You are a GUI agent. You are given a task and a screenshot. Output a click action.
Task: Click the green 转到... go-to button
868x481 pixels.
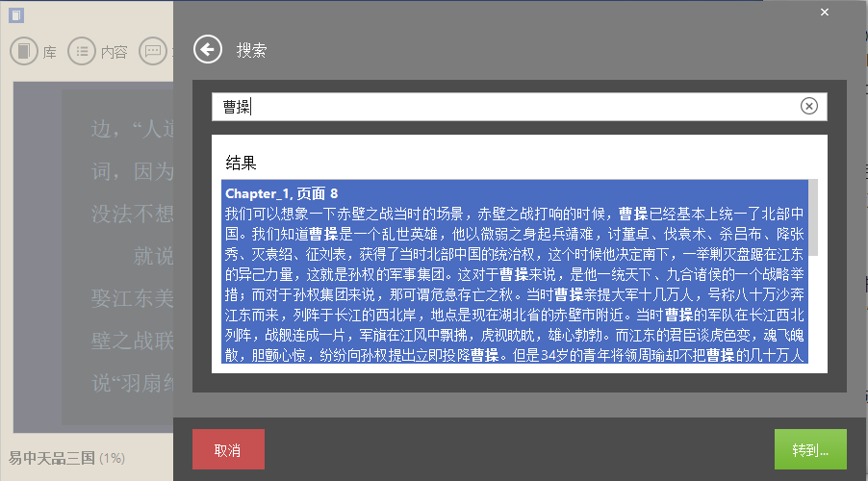pyautogui.click(x=810, y=449)
